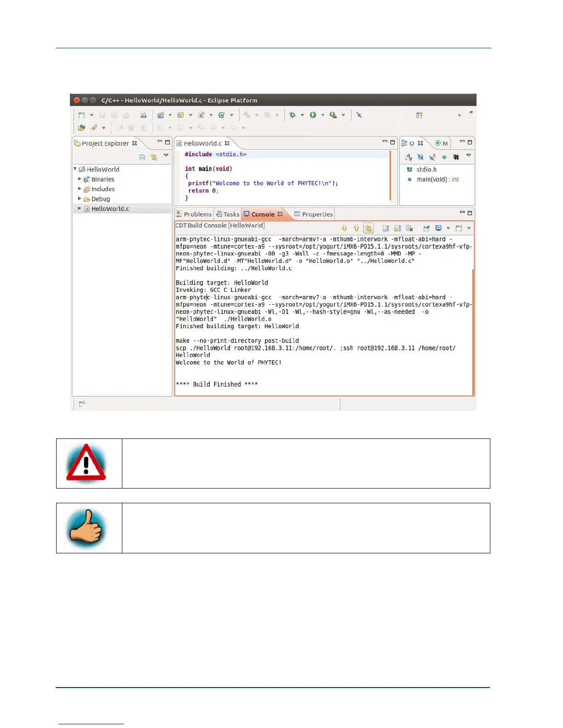Select the HelloWorld project in the tree
563x728 pixels.
[99, 169]
